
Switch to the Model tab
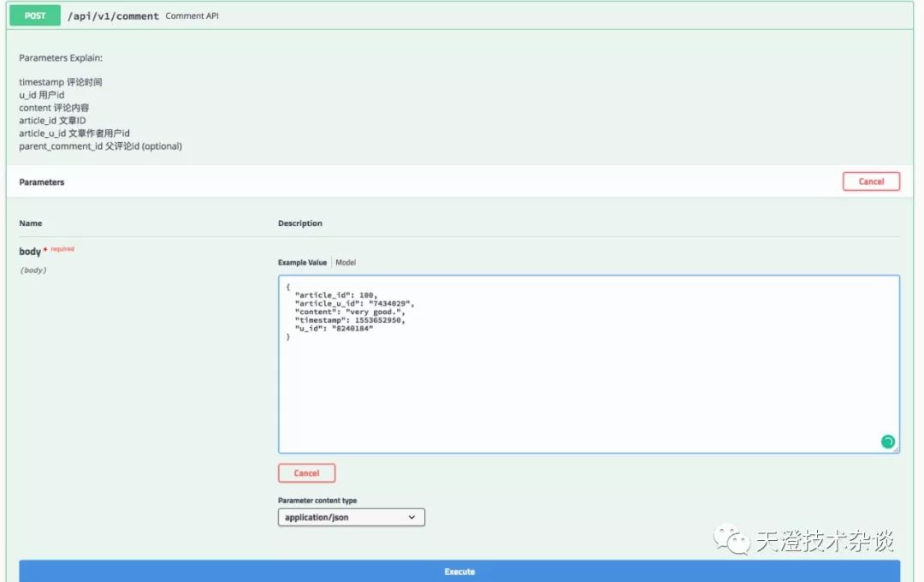[346, 263]
